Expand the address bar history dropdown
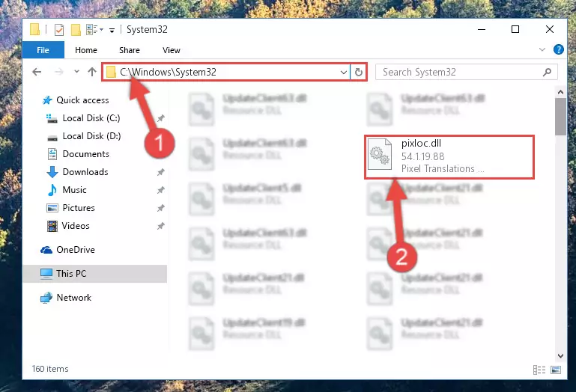 coord(343,73)
